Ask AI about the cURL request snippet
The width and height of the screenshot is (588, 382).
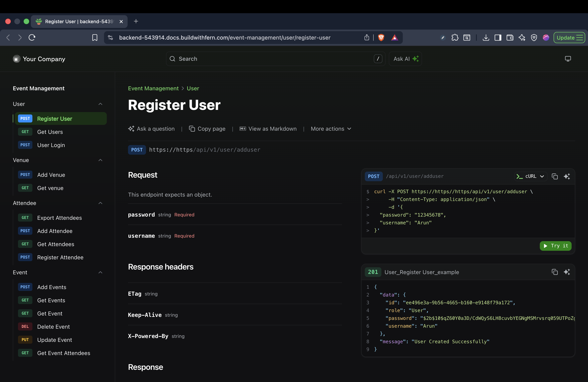pyautogui.click(x=567, y=176)
